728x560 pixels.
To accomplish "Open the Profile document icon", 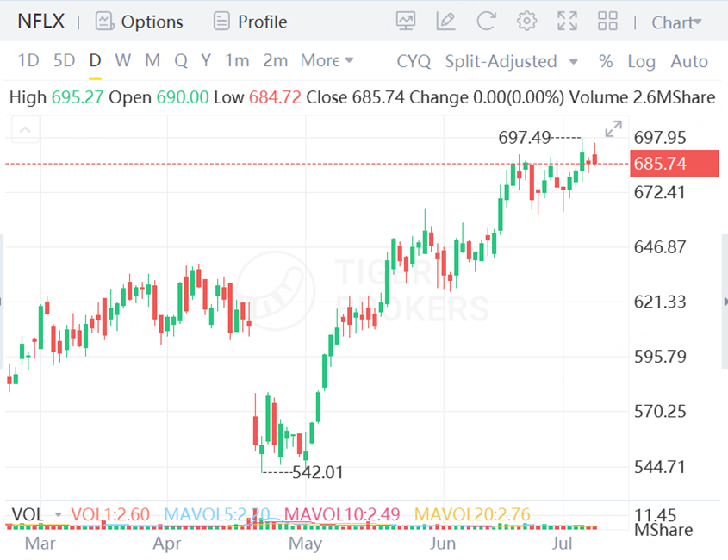I will point(221,22).
